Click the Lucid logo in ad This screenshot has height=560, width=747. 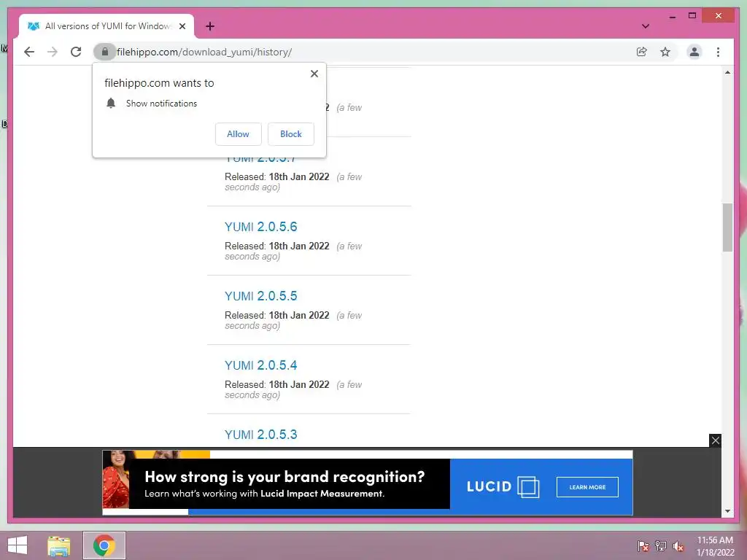(x=503, y=486)
